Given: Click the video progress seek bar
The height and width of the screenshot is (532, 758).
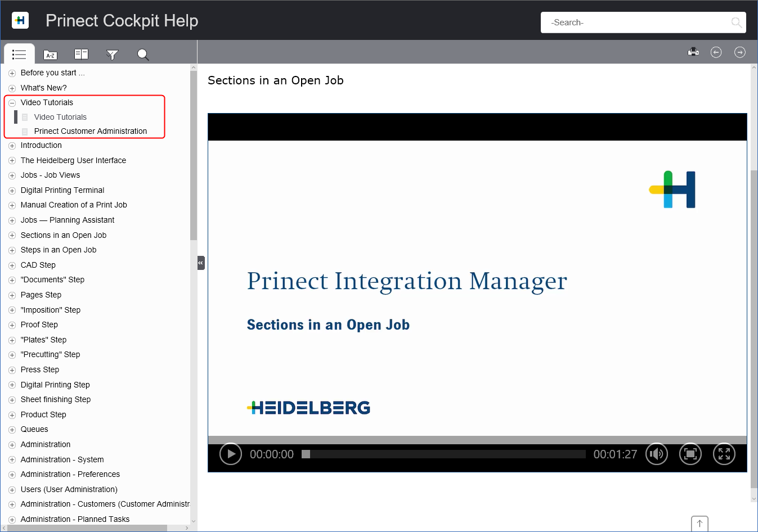Looking at the screenshot, I should pos(445,454).
